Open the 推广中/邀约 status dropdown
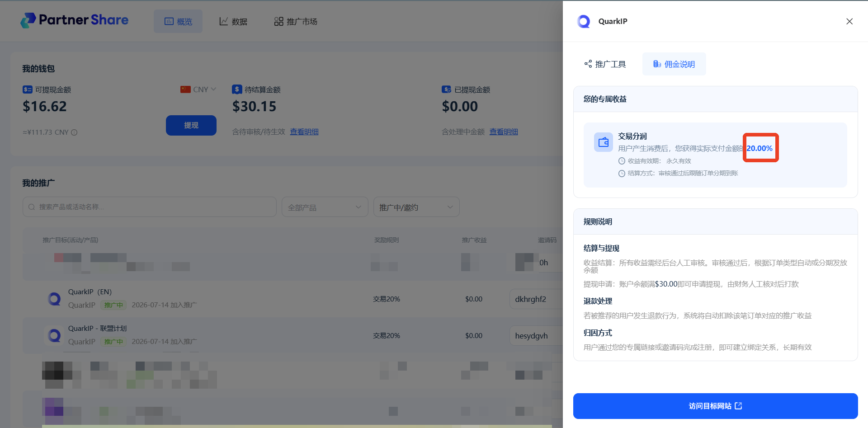Screen dimensions: 868x428 pos(416,207)
